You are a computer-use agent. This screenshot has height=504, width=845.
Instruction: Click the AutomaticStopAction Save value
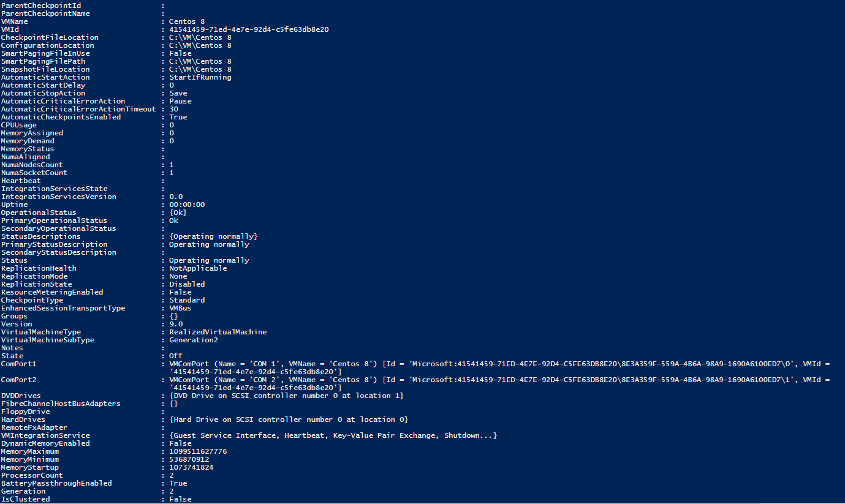[178, 93]
